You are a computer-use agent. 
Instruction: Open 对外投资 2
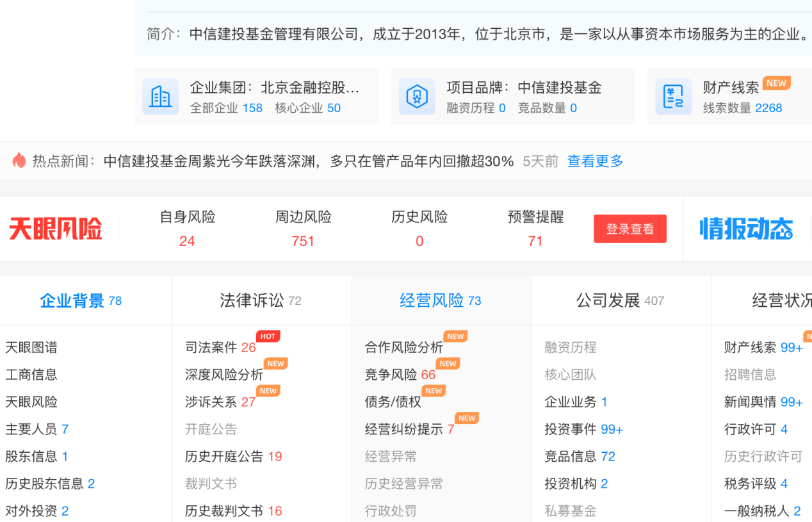click(x=37, y=511)
